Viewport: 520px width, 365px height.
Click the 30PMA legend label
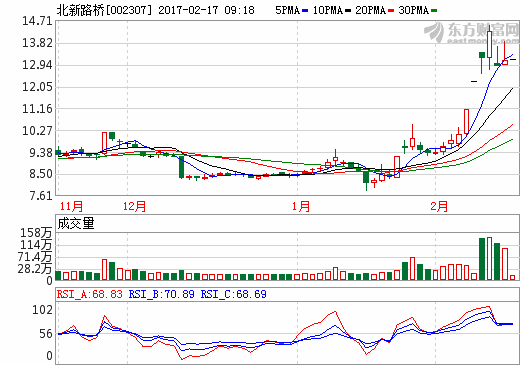413,10
